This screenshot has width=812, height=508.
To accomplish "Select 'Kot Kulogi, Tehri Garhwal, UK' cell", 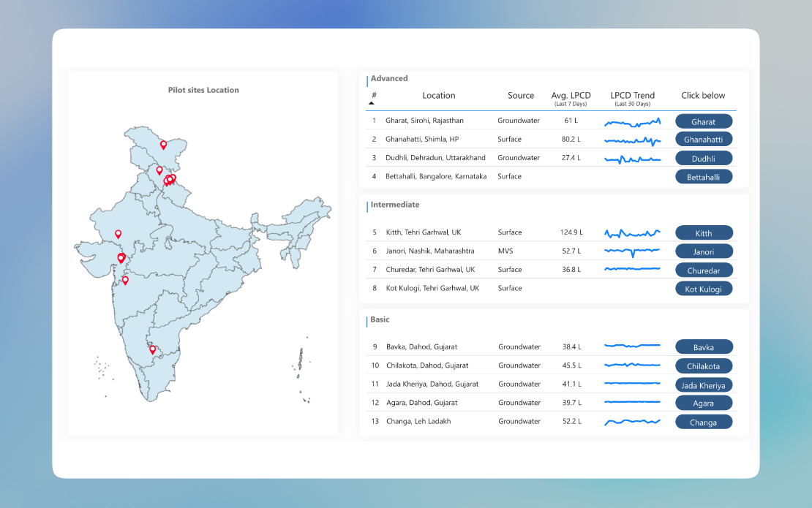I will pos(432,288).
